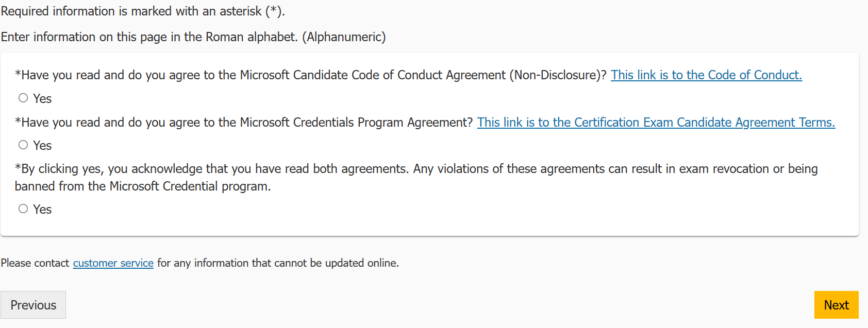Return to the previous page
Image resolution: width=868 pixels, height=328 pixels.
(x=33, y=304)
